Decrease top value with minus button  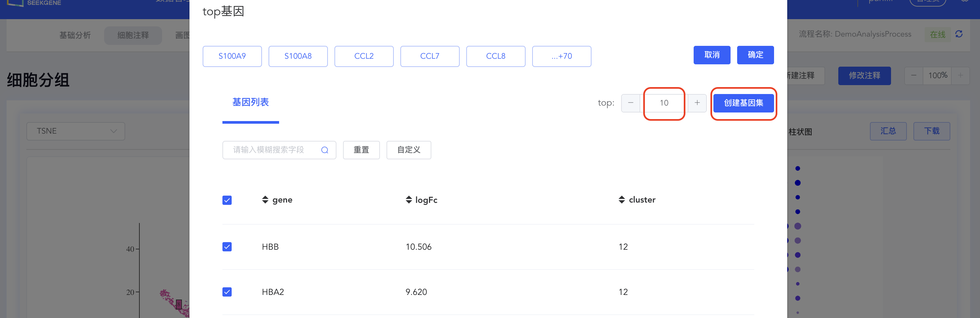[630, 103]
